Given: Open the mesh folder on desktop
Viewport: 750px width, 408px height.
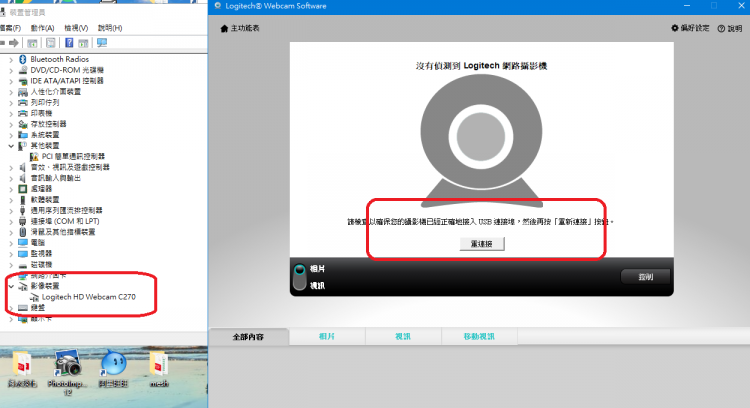Looking at the screenshot, I should click(159, 369).
